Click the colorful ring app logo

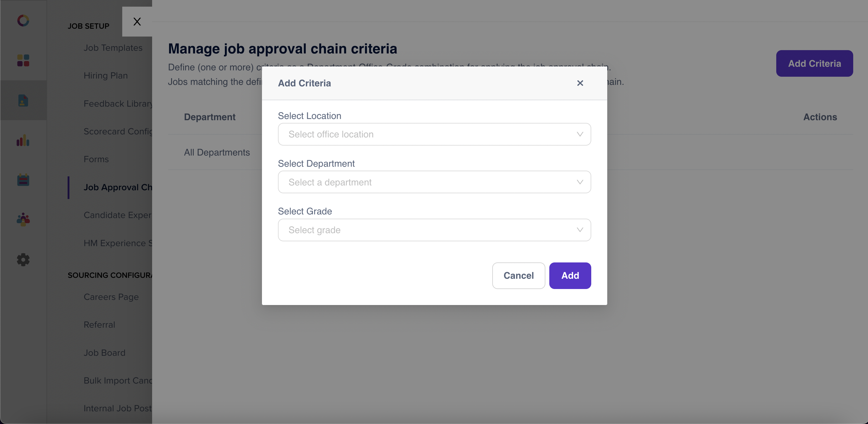click(23, 21)
